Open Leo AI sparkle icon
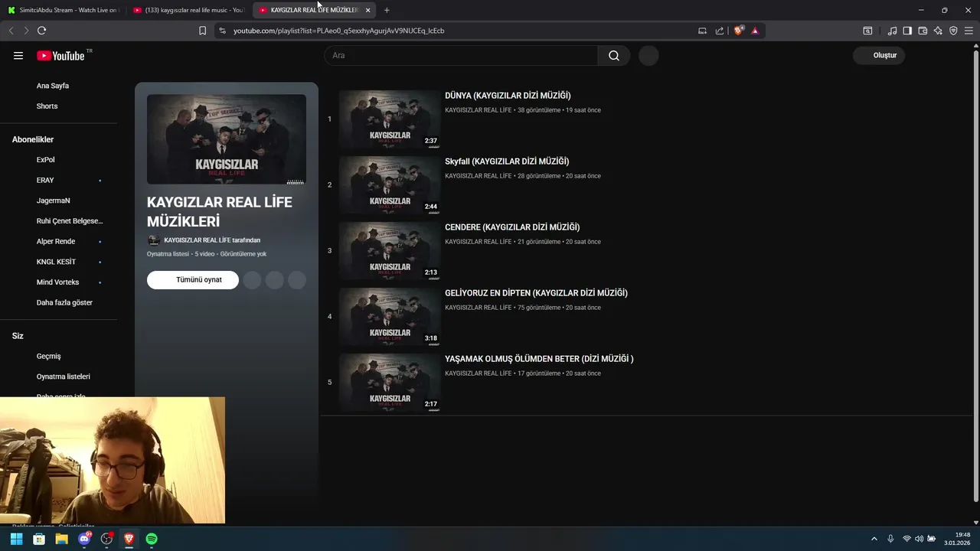The width and height of the screenshot is (980, 551). [938, 31]
